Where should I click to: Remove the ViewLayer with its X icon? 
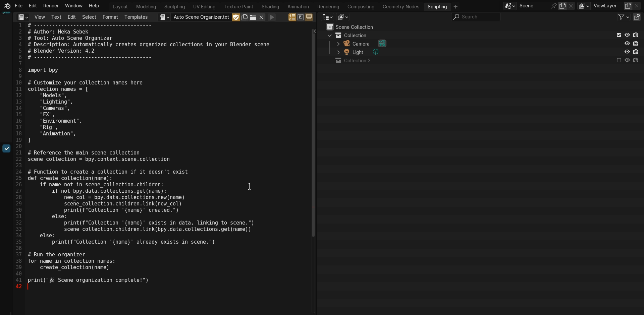(x=637, y=6)
